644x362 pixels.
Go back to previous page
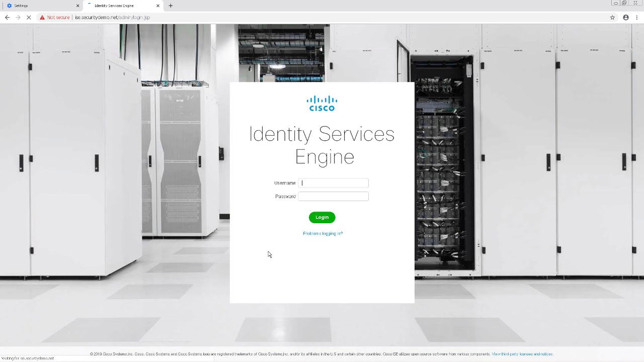pos(7,17)
